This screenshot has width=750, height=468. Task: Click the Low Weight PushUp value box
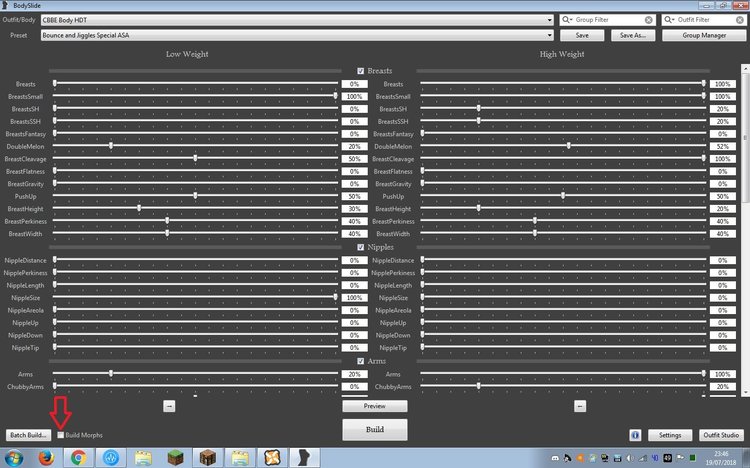point(354,196)
